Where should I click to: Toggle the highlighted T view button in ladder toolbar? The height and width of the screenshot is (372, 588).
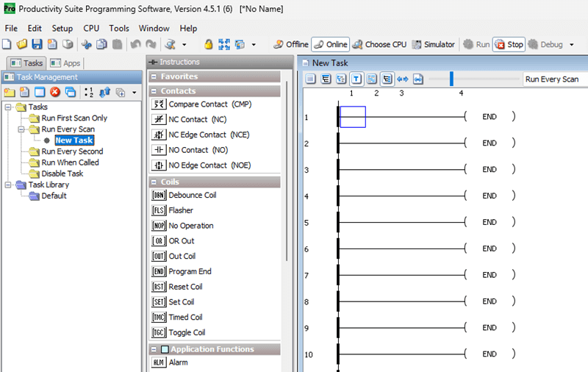[356, 79]
